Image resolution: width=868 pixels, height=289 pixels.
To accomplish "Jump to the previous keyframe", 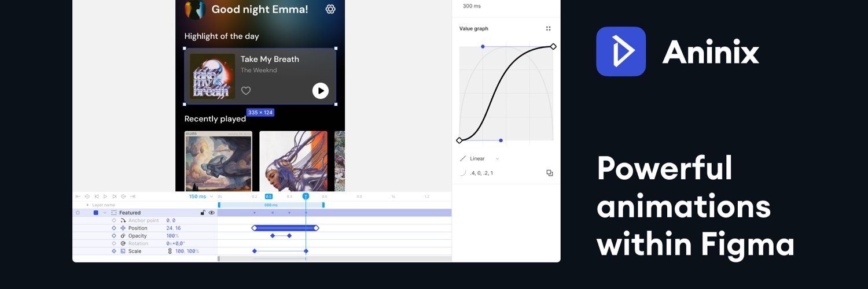I will 87,197.
